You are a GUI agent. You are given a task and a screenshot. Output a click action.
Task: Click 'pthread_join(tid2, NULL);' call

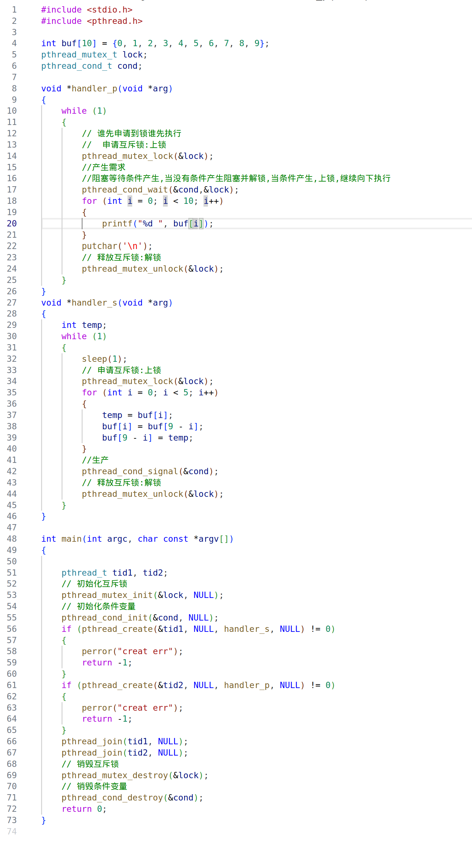pyautogui.click(x=125, y=753)
